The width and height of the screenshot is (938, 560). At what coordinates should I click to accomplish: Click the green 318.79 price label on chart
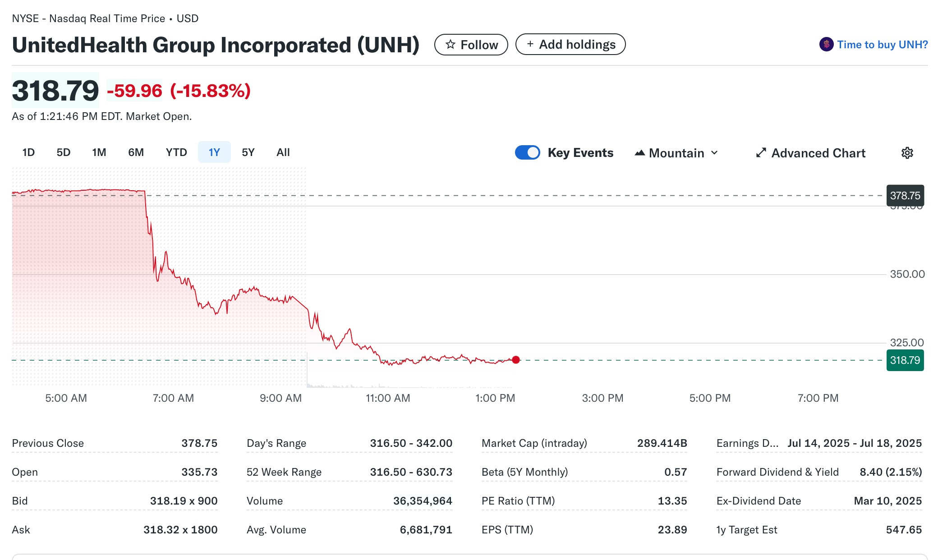point(905,360)
